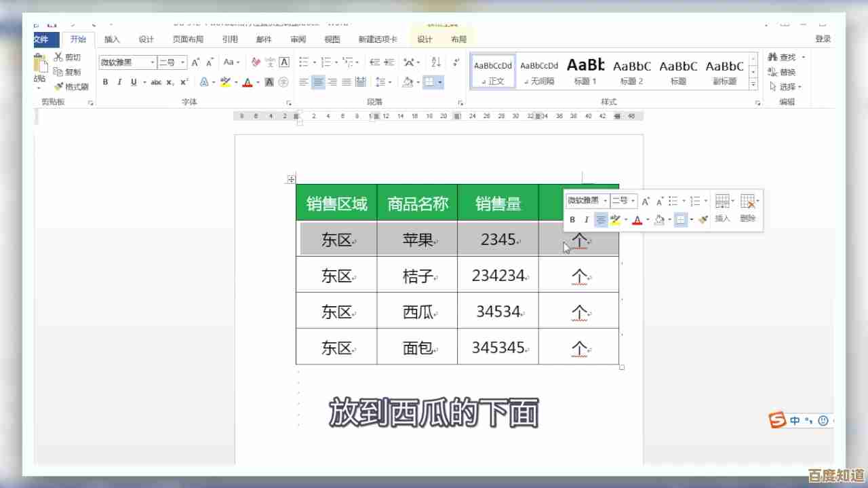Apply strikethrough formatting in the Font group
The image size is (868, 488).
coord(156,81)
